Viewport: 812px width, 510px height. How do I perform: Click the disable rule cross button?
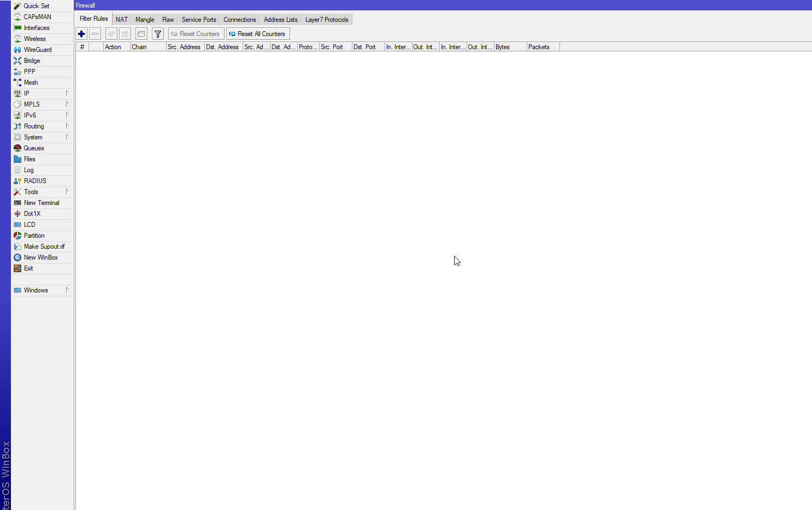125,34
